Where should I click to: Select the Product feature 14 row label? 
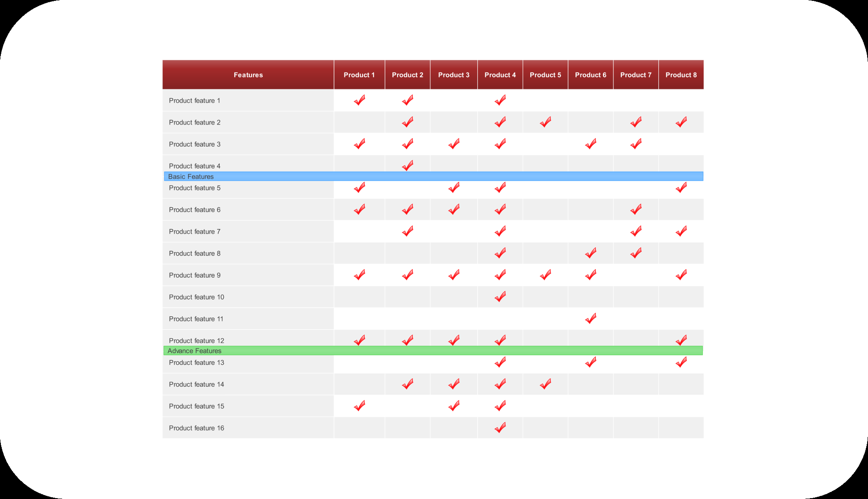tap(196, 385)
